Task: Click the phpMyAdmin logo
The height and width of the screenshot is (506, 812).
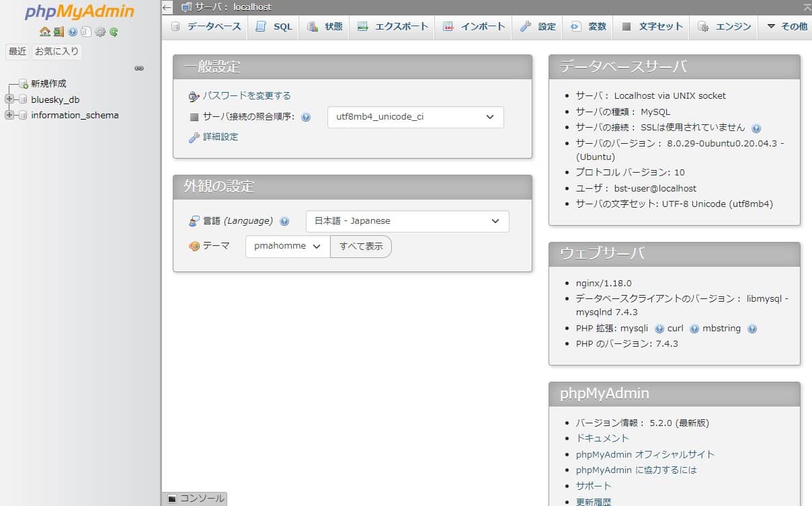Action: pyautogui.click(x=79, y=12)
